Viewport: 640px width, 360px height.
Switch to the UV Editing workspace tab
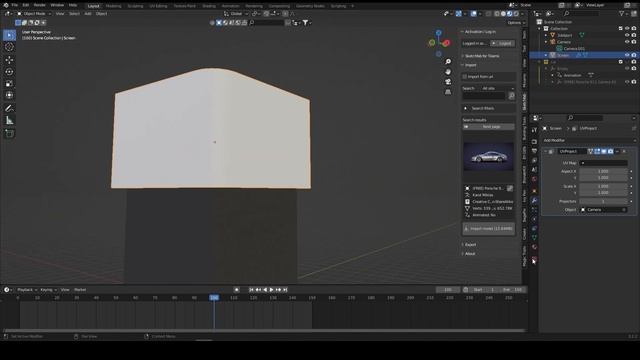click(x=158, y=6)
